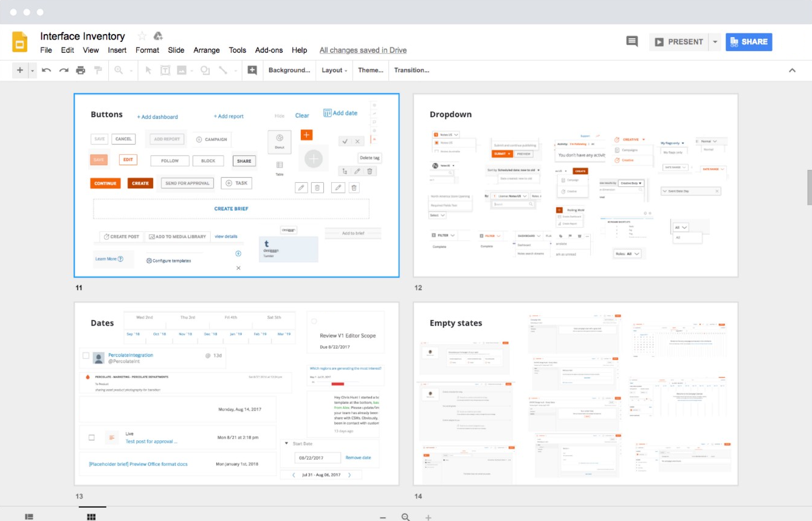
Task: Open the Arrange menu
Action: [207, 50]
